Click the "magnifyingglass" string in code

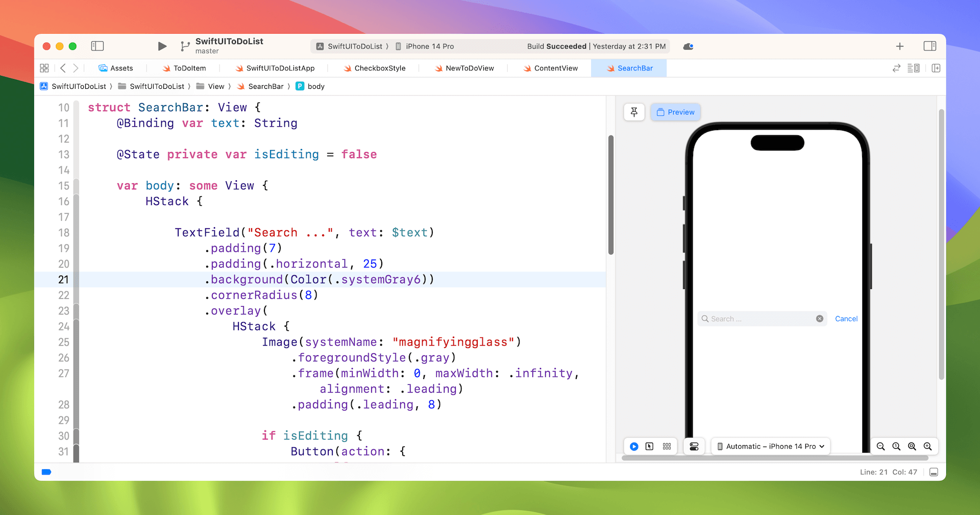pyautogui.click(x=453, y=342)
